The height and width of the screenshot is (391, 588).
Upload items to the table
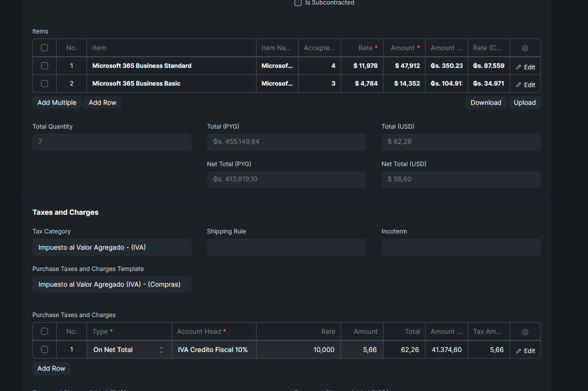[x=525, y=102]
